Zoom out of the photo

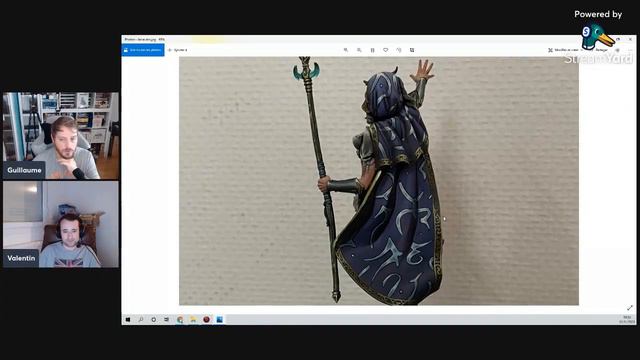(359, 50)
